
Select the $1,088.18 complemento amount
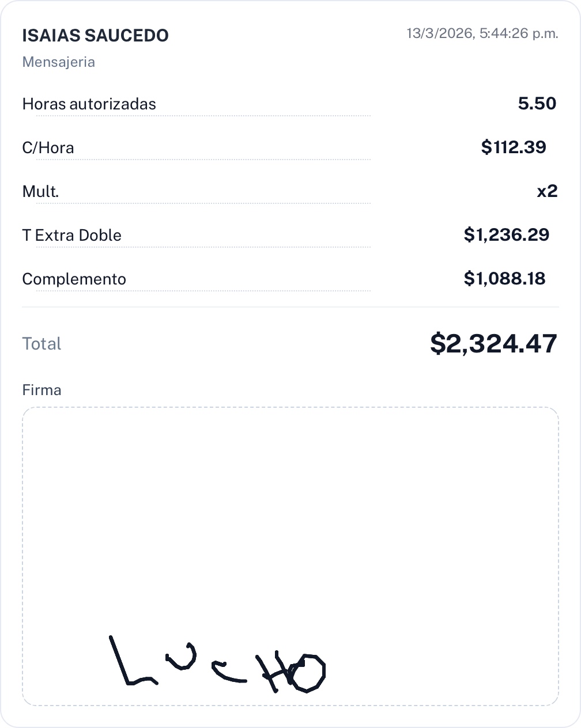pos(504,279)
